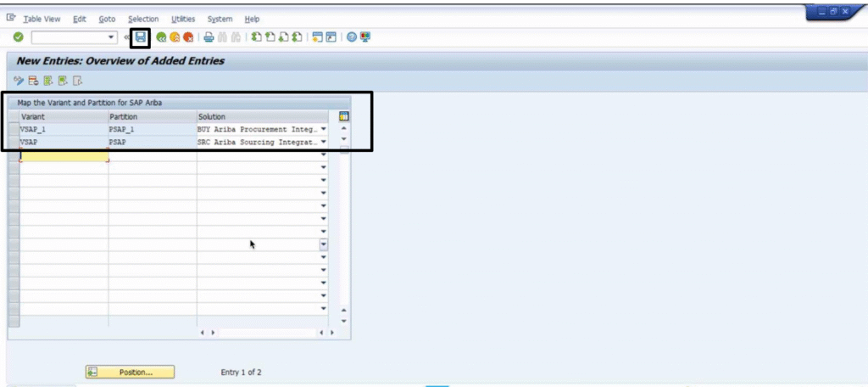The image size is (868, 387).
Task: Go to First Page icon
Action: coord(256,37)
